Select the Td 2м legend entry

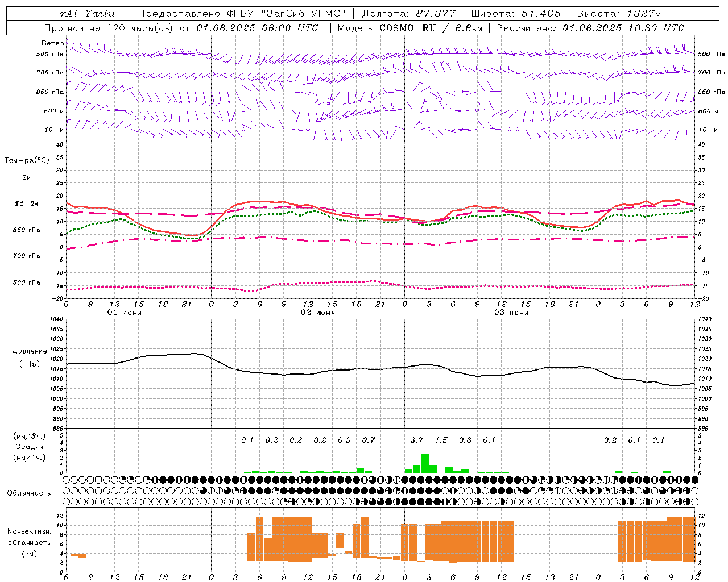27,206
